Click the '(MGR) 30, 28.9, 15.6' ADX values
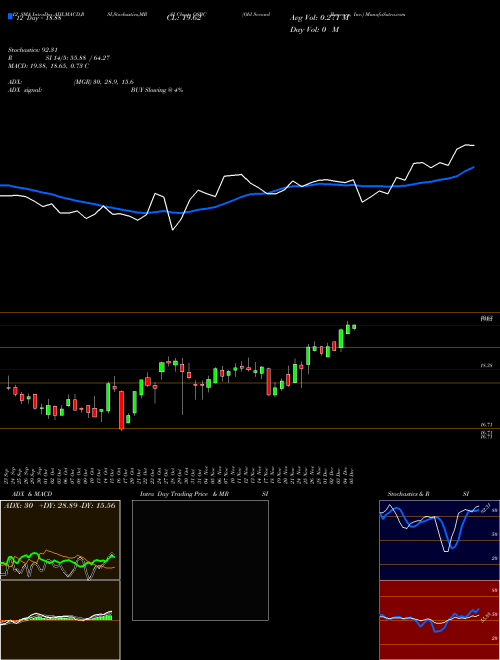500x660 pixels. pos(104,82)
